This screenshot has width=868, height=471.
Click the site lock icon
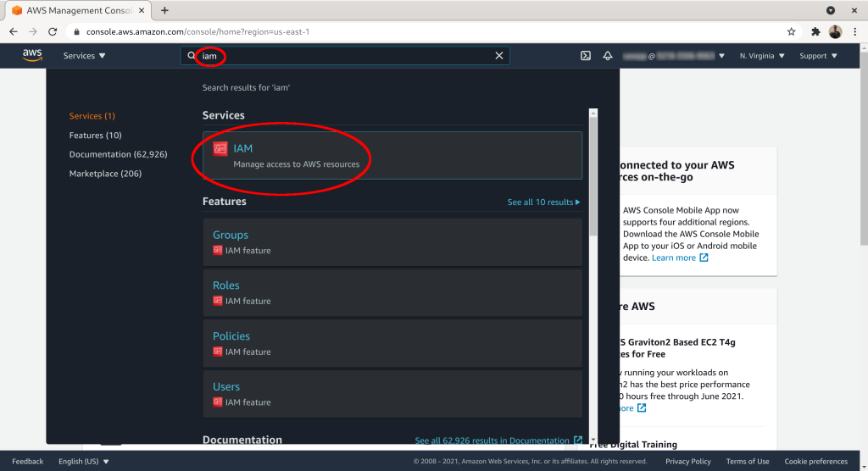coord(76,31)
